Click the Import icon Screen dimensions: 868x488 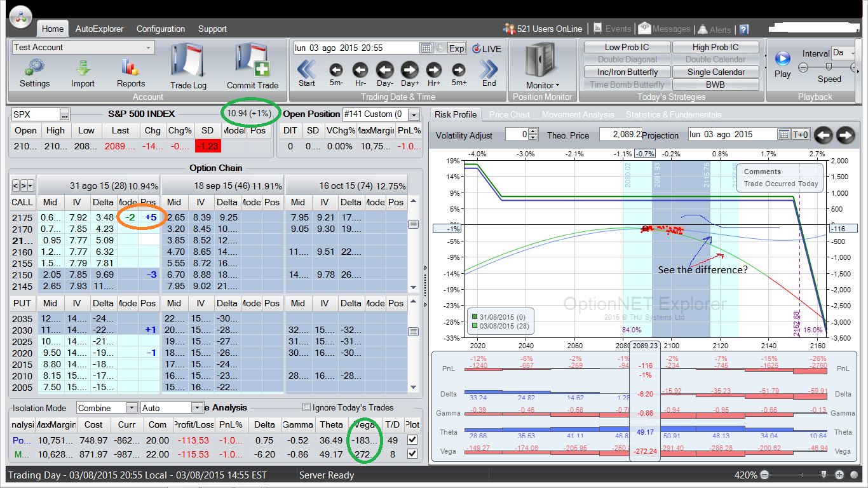click(x=83, y=67)
